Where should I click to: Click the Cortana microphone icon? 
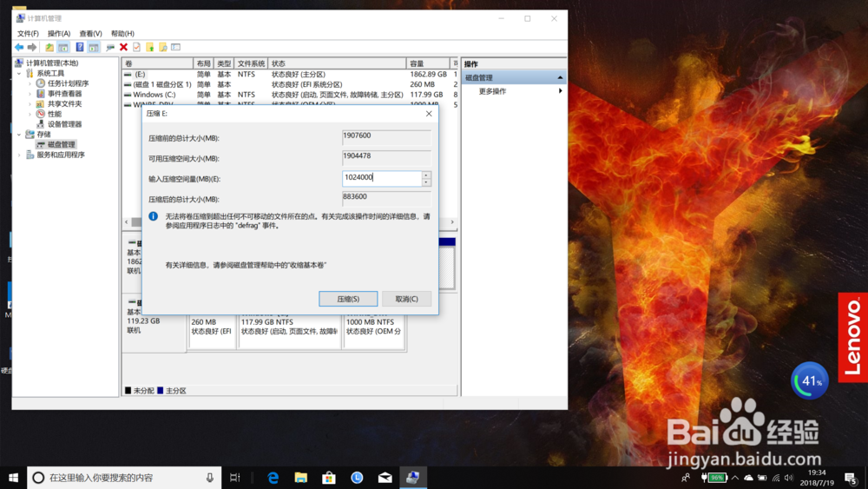click(x=210, y=478)
